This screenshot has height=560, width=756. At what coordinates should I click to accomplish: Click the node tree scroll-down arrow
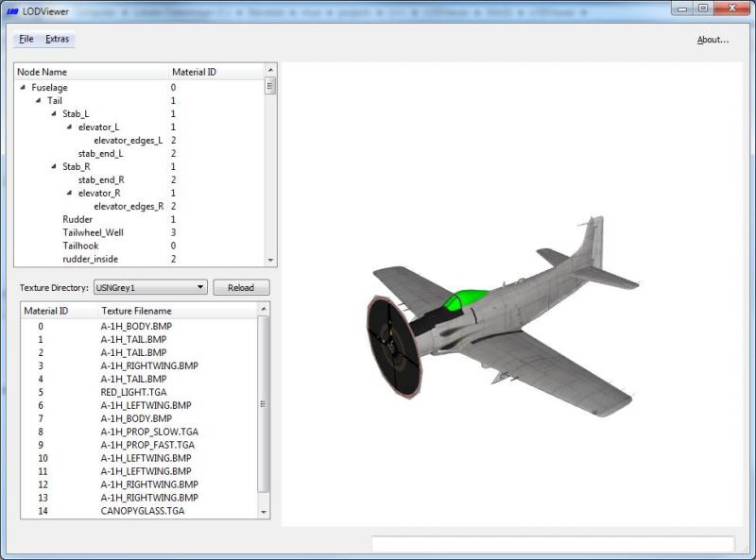[270, 261]
